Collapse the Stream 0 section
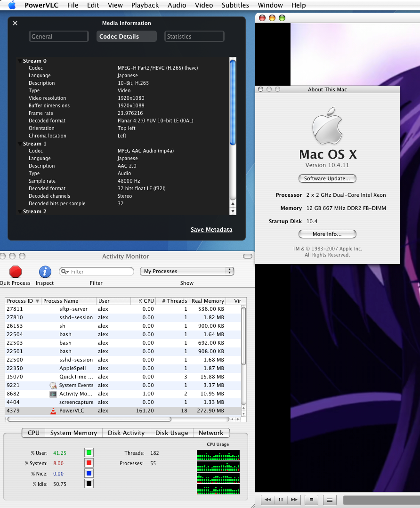The width and height of the screenshot is (420, 508). (20, 61)
